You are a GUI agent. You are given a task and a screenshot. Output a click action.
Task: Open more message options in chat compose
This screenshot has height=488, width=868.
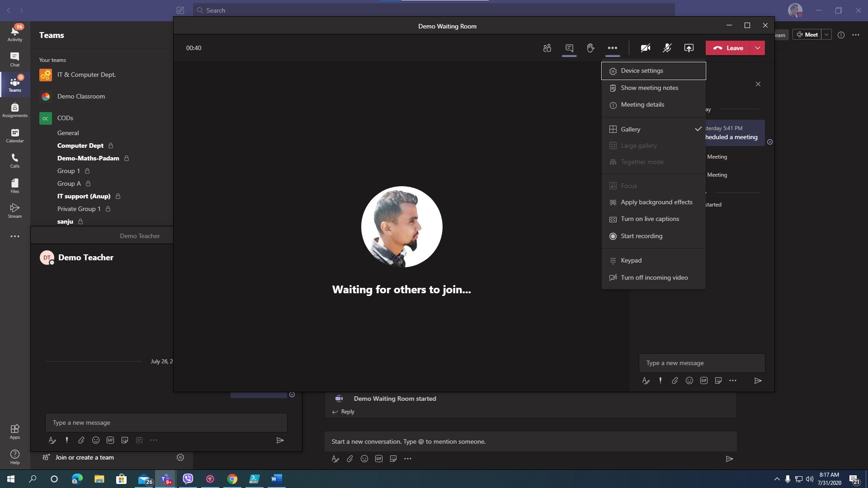[733, 380]
